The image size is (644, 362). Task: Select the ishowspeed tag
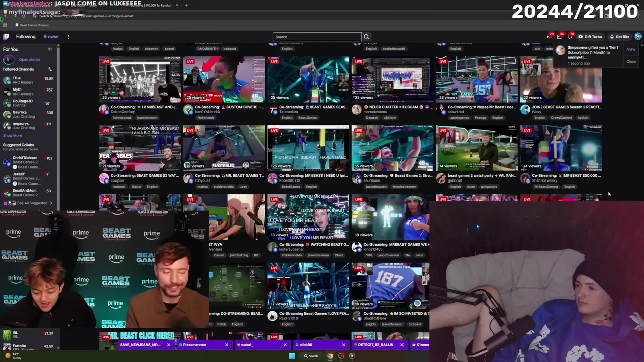tap(121, 118)
